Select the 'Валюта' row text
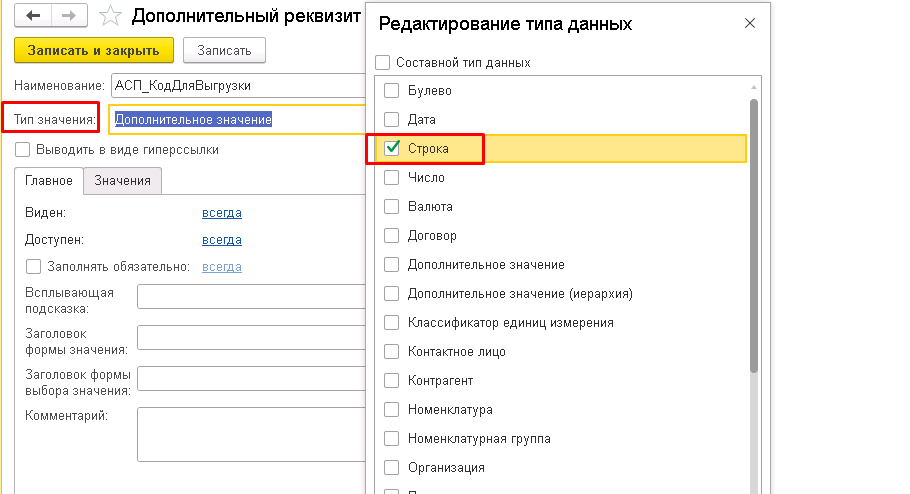The height and width of the screenshot is (494, 910). pyautogui.click(x=430, y=207)
